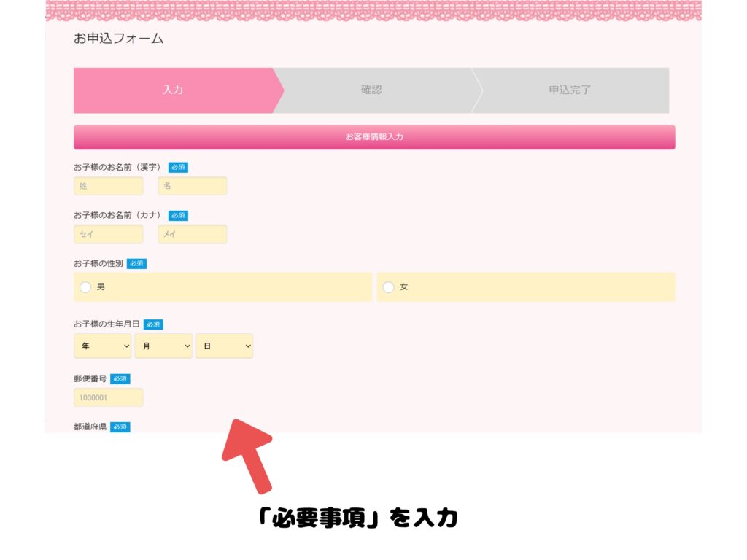Select the 入力 step tab

click(x=173, y=90)
